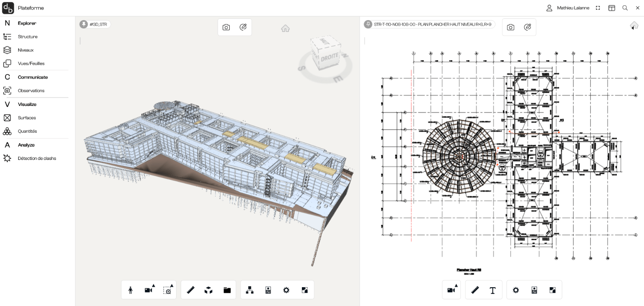Open search from the top bar
644x306 pixels.
(625, 8)
